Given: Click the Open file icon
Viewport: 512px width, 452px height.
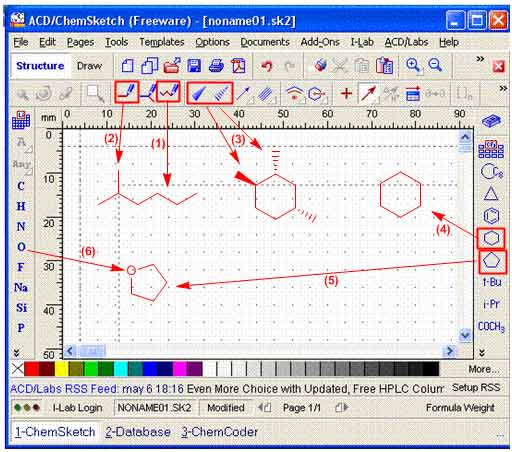Looking at the screenshot, I should pyautogui.click(x=172, y=66).
